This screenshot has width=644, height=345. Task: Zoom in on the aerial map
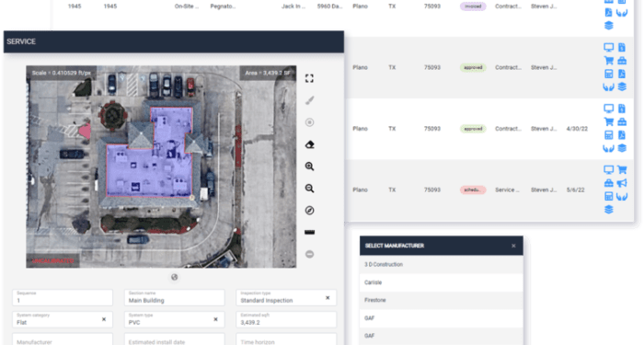pos(310,167)
